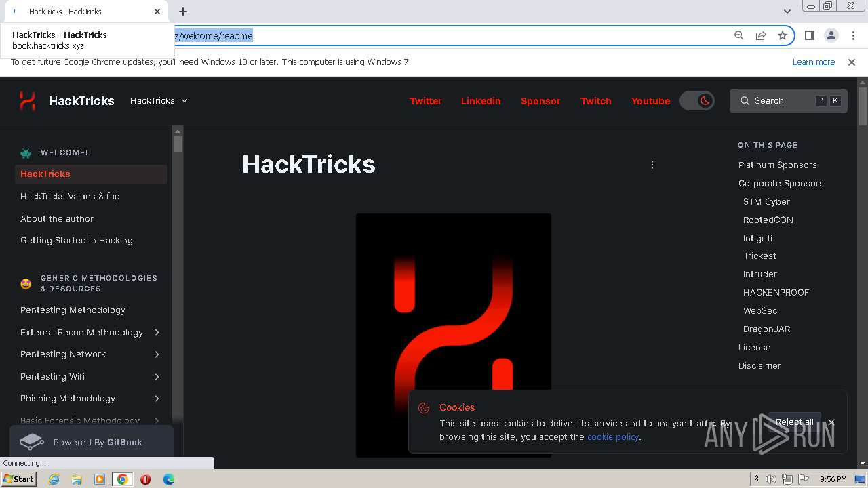The image size is (868, 488).
Task: Close the Chrome update notification bar
Action: tap(852, 62)
